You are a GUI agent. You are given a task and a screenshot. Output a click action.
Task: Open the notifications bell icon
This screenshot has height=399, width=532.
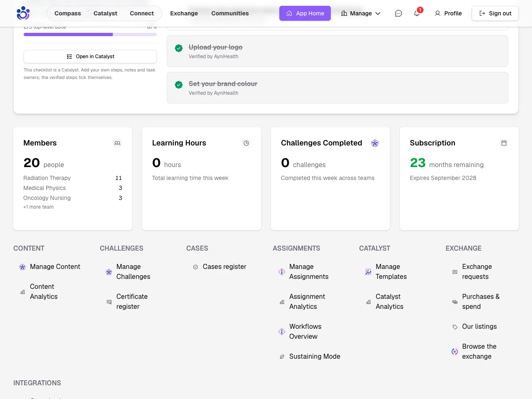click(x=417, y=13)
